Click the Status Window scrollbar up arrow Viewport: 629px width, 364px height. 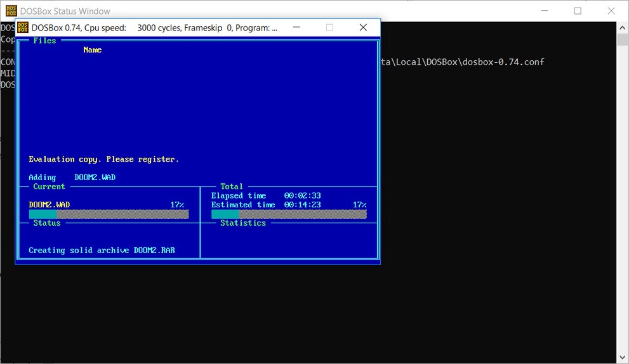click(x=622, y=28)
